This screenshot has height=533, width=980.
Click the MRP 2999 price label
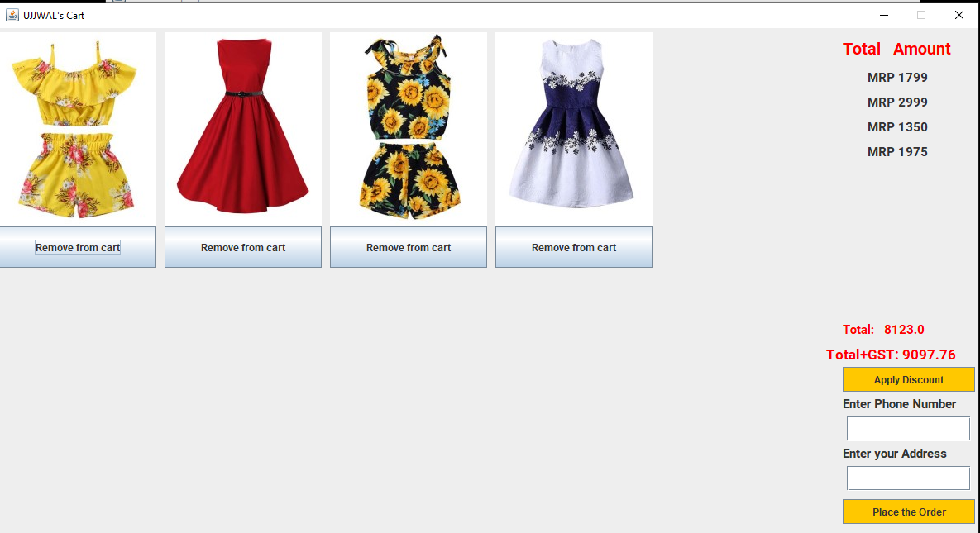tap(897, 102)
